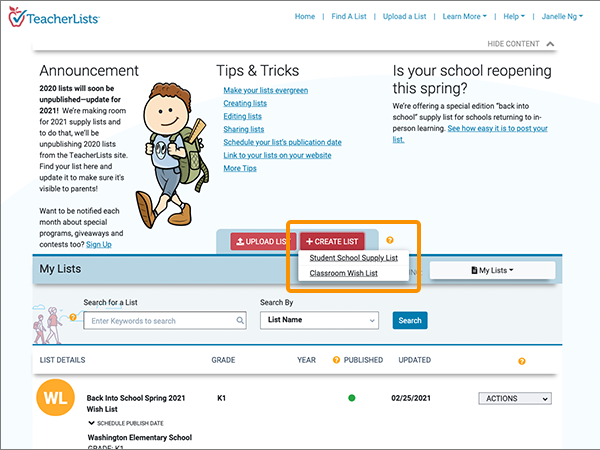Click the List Details column header

pos(62,360)
